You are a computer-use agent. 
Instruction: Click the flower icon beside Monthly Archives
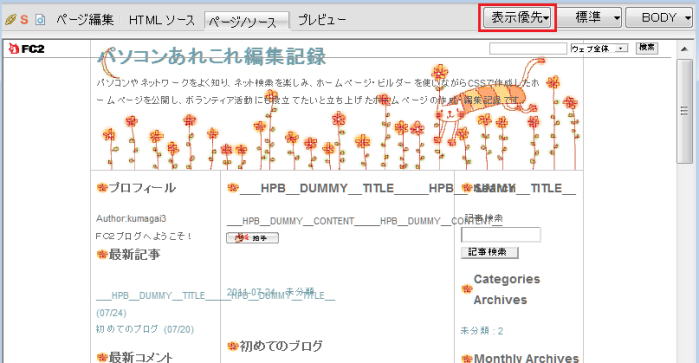(x=467, y=359)
